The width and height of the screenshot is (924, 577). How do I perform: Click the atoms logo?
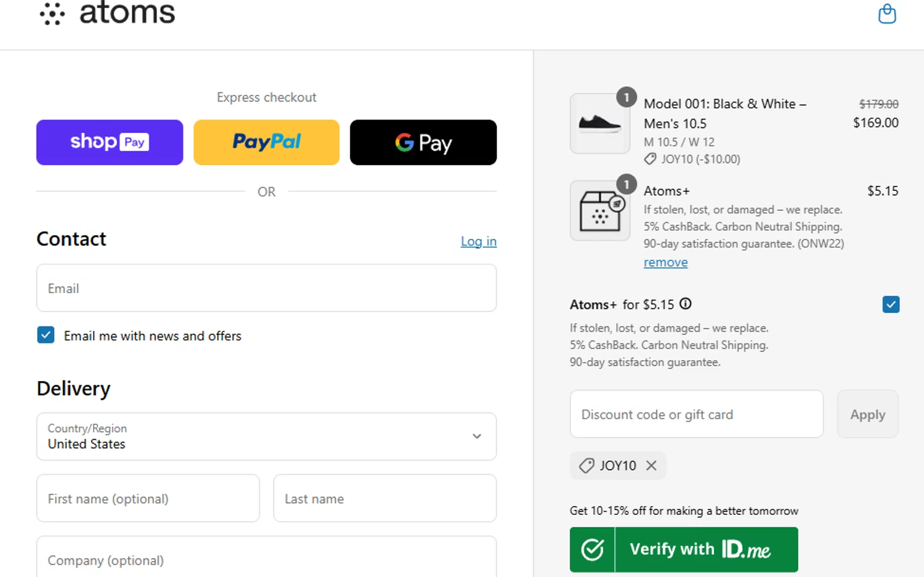[107, 13]
